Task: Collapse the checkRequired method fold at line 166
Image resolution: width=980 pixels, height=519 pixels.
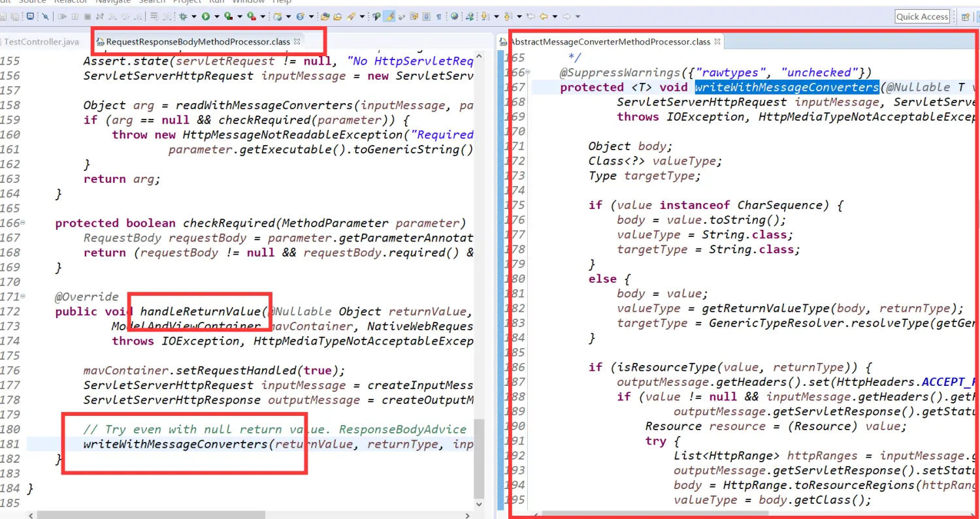Action: click(24, 223)
